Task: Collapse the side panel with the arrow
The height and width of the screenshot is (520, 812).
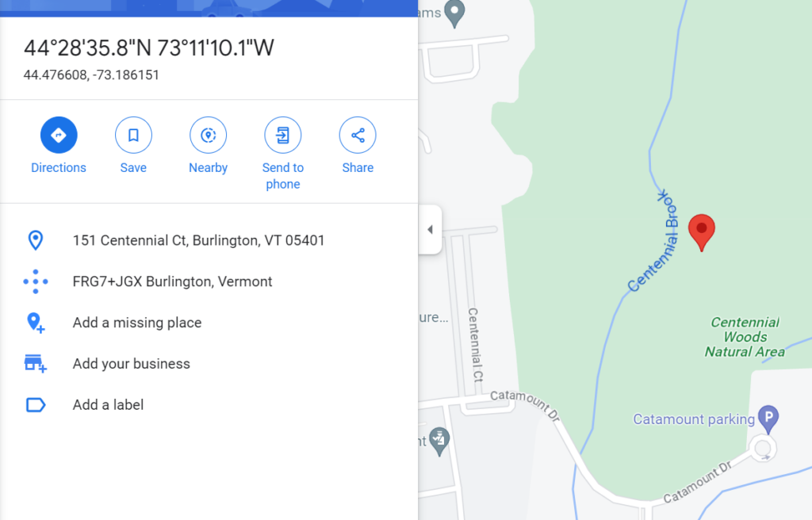Action: (430, 229)
